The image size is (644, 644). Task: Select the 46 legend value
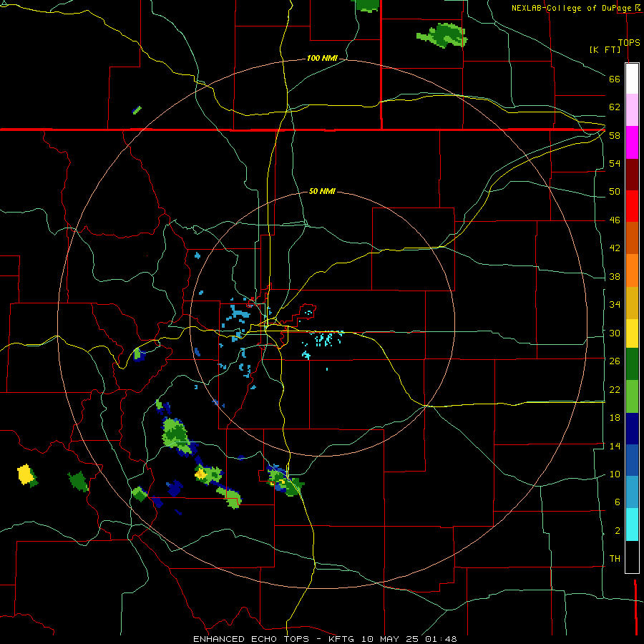pyautogui.click(x=615, y=220)
